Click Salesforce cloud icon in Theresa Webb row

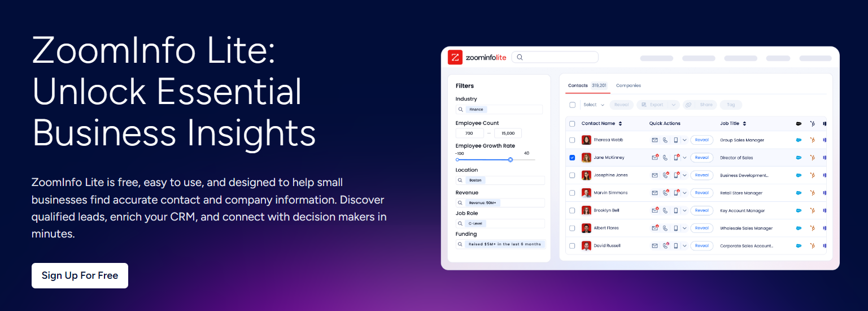[x=799, y=140]
